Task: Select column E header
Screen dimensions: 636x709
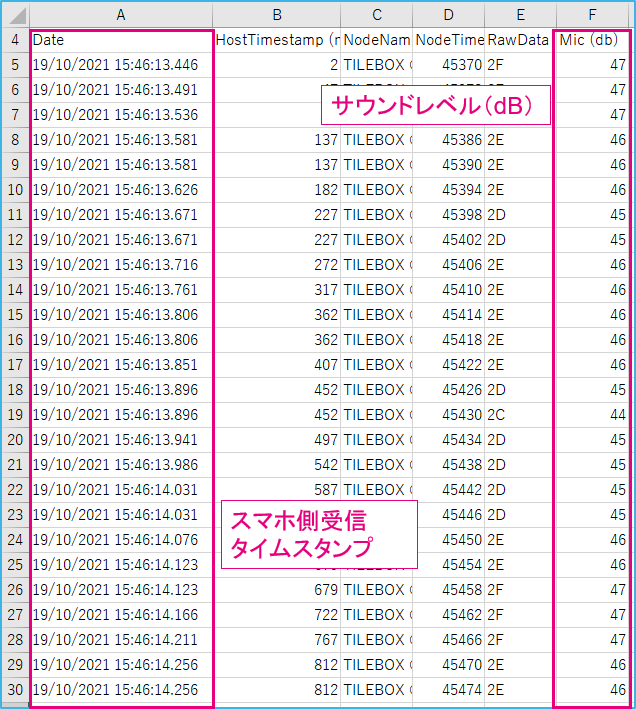Action: [520, 15]
